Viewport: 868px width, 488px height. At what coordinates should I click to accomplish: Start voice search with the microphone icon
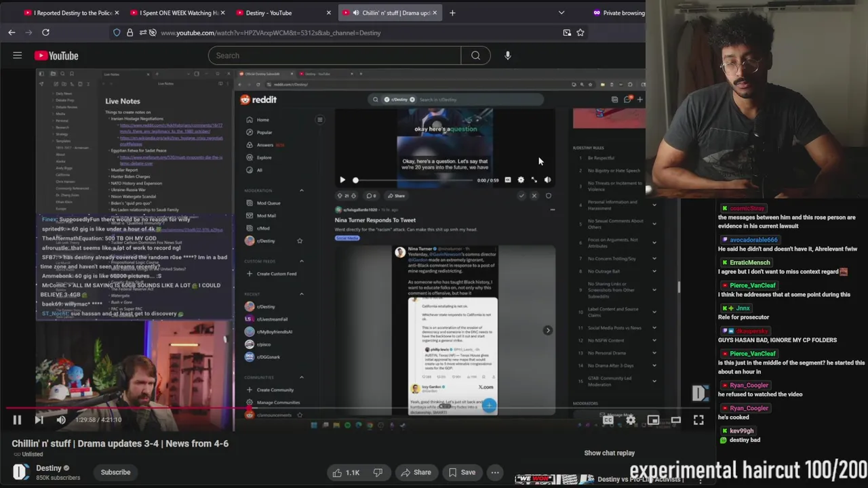pos(508,56)
